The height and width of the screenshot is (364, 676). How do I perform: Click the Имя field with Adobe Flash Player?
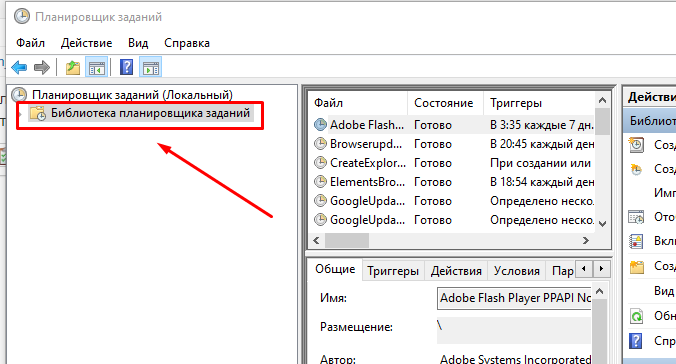click(514, 298)
